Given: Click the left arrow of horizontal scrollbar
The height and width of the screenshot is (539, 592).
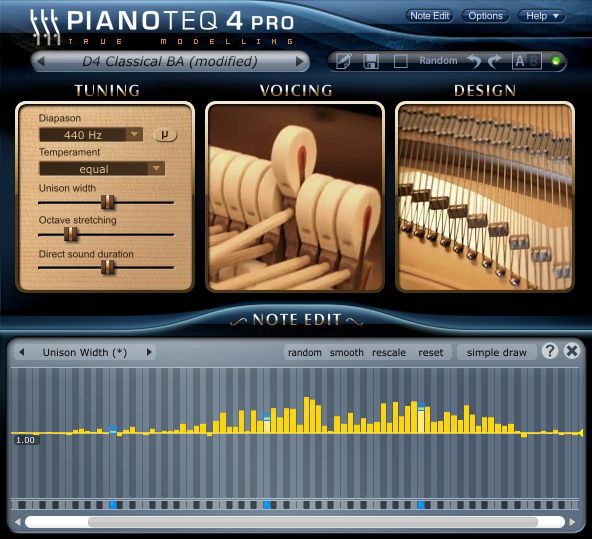Looking at the screenshot, I should click(x=17, y=522).
